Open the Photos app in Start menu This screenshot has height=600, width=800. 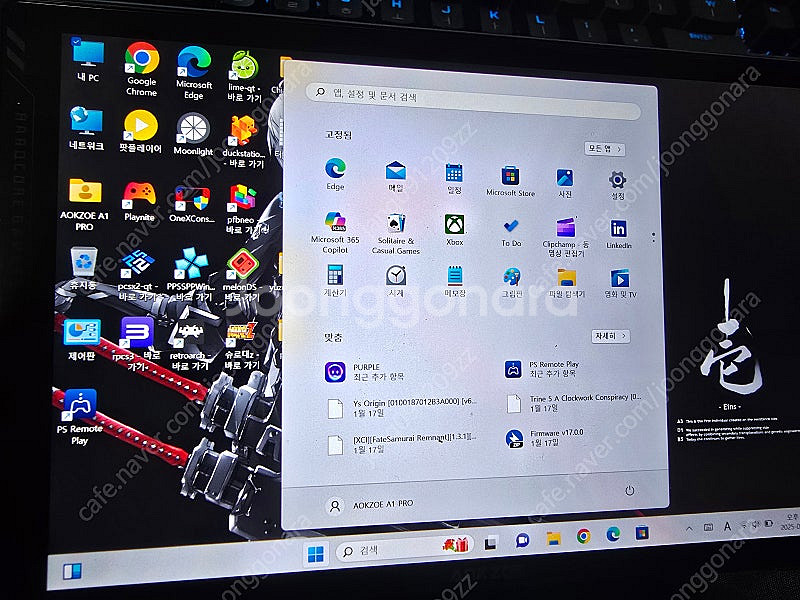[x=565, y=183]
